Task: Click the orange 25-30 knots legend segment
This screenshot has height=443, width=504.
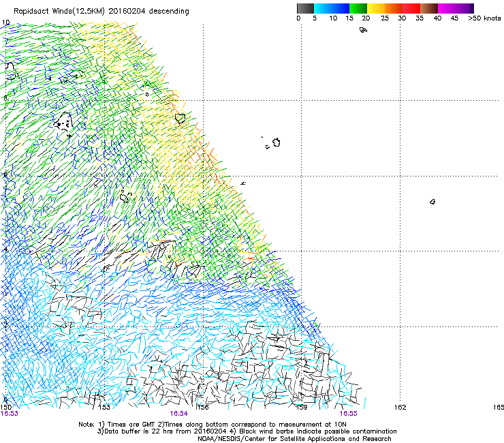Action: click(394, 8)
